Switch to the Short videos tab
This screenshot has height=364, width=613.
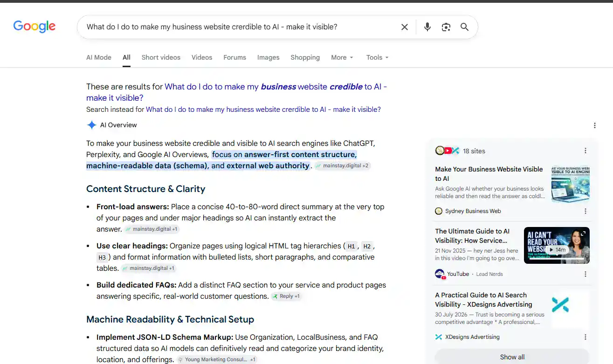click(x=161, y=57)
